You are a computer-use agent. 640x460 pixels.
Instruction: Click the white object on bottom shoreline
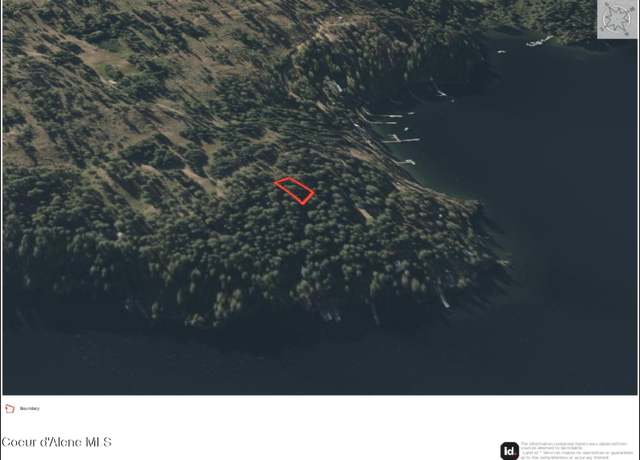pos(444,301)
